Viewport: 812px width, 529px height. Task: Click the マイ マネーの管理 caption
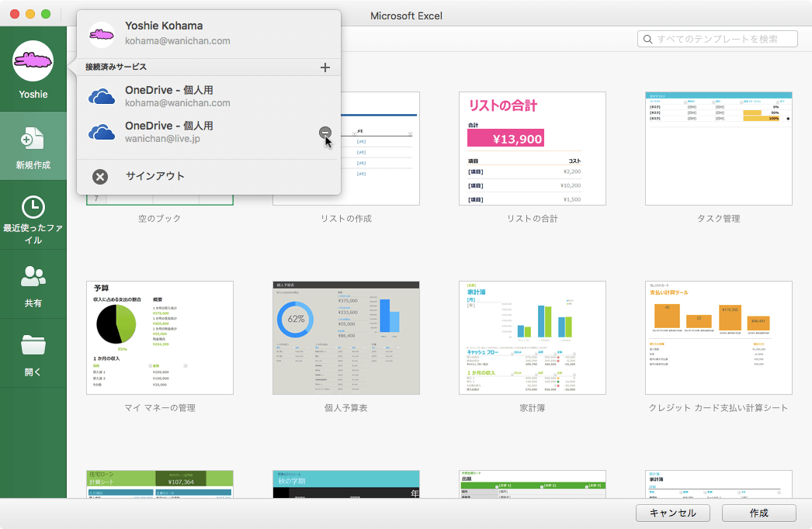click(x=159, y=408)
